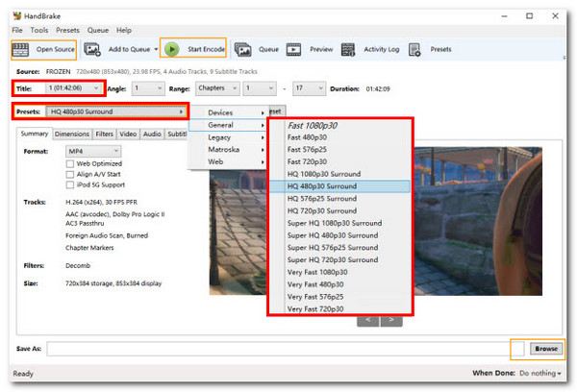This screenshot has height=392, width=577.
Task: Open the Angle dropdown
Action: (x=148, y=88)
